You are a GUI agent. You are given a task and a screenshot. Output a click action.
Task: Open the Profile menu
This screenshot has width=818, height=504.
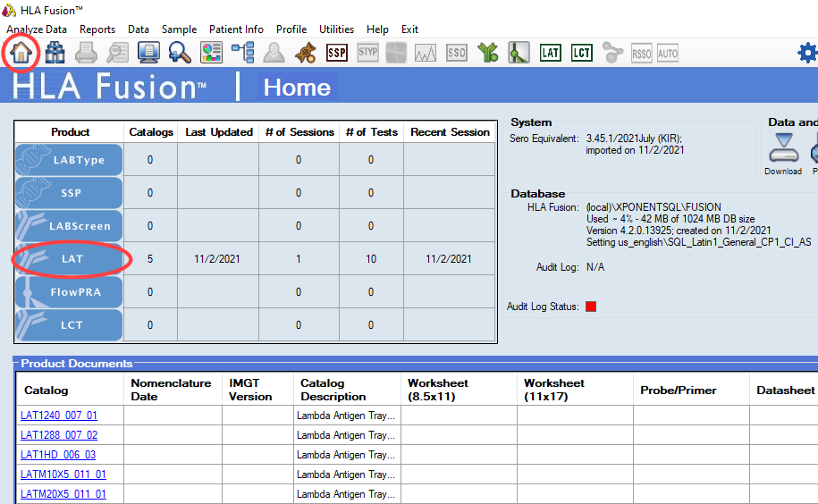point(291,29)
